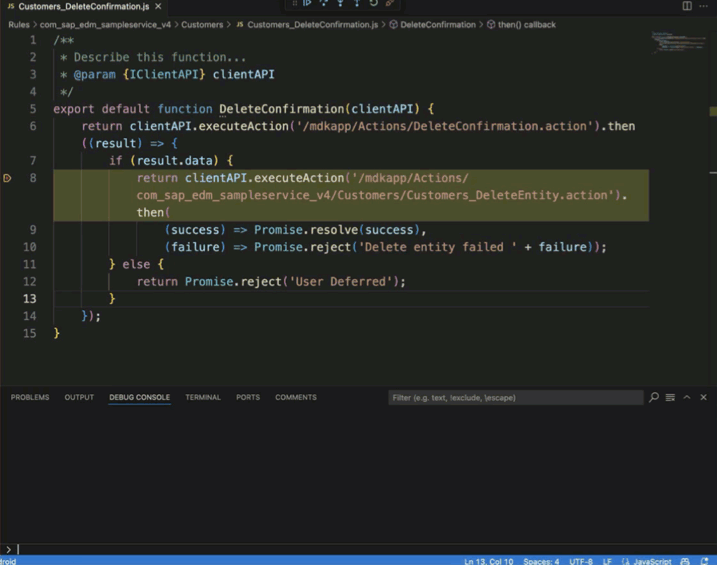Open the then() callback breadcrumb
The width and height of the screenshot is (717, 565).
(526, 25)
